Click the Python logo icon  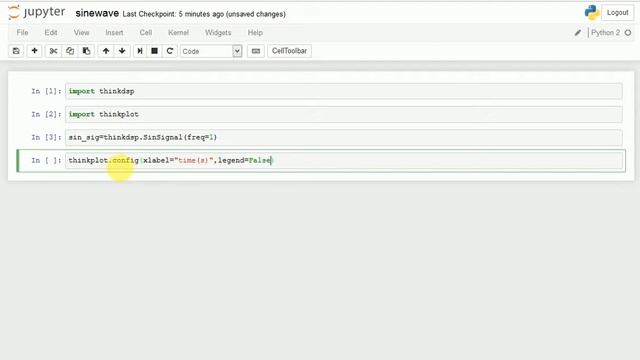point(591,13)
